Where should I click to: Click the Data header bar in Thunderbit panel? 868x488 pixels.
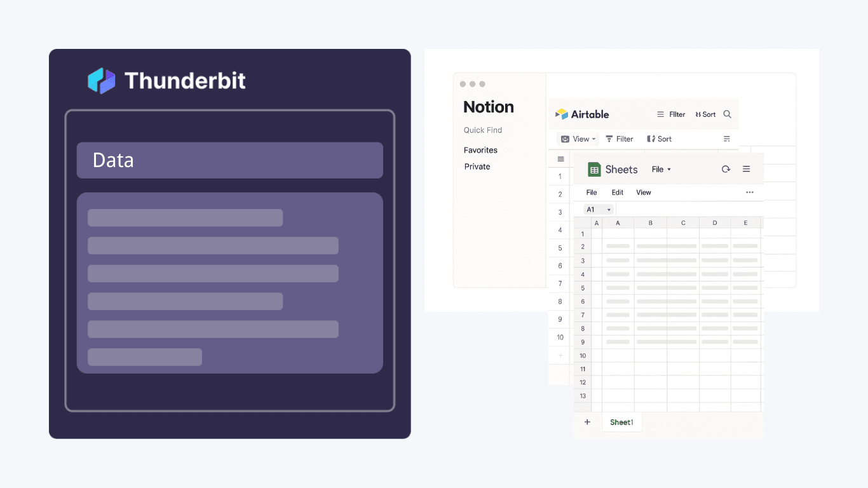point(230,160)
